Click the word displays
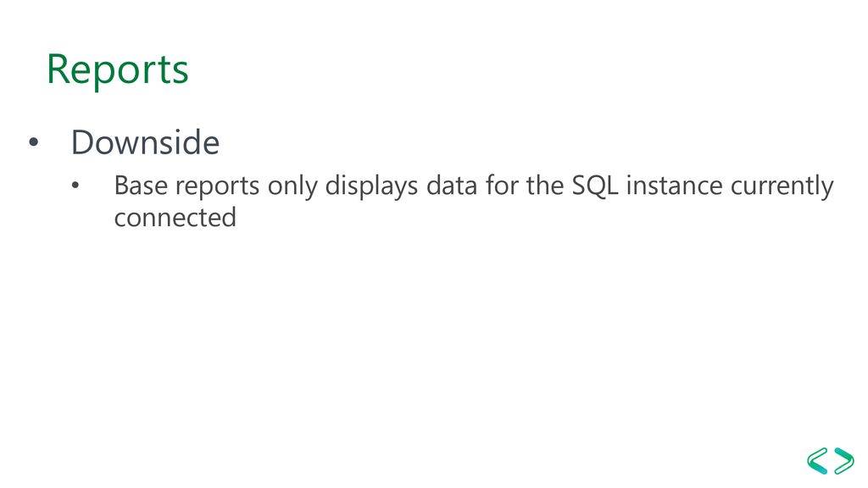868x488 pixels. coord(371,186)
